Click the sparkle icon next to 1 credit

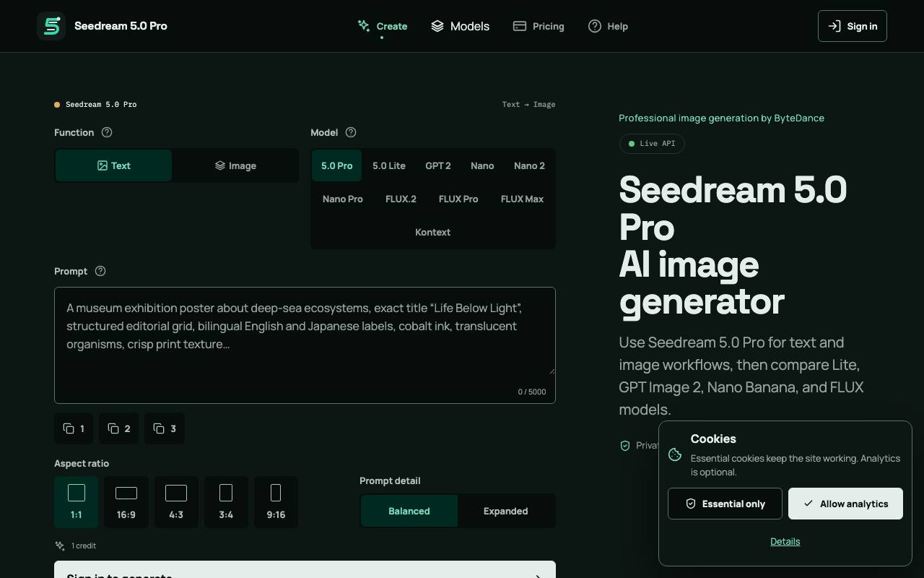coord(60,545)
